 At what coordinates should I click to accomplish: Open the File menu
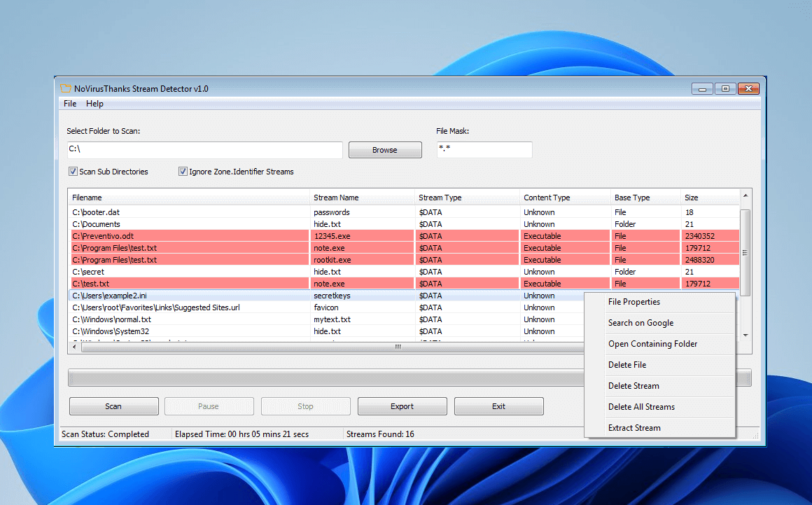click(70, 104)
